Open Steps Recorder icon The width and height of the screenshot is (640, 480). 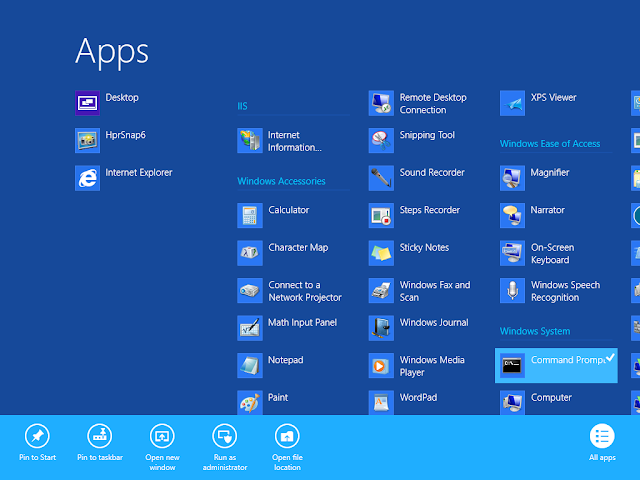click(x=381, y=216)
